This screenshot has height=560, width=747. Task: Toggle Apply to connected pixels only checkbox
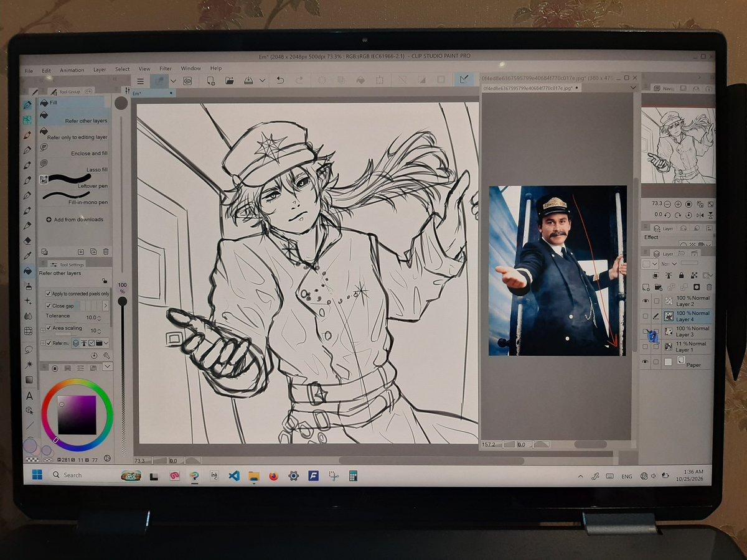coord(49,294)
